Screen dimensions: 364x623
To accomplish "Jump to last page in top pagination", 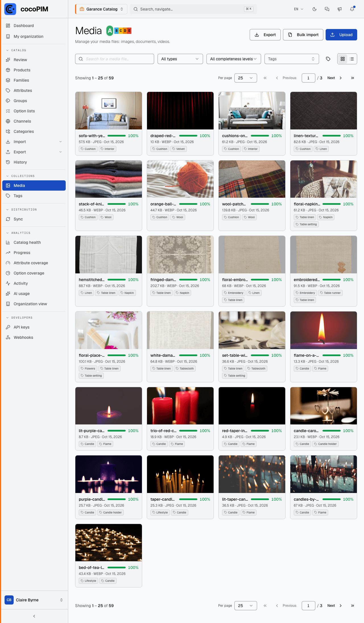I will coord(353,78).
